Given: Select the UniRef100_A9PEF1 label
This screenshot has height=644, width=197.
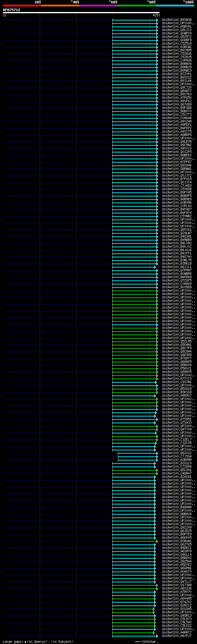Looking at the screenshot, I should pyautogui.click(x=177, y=125).
